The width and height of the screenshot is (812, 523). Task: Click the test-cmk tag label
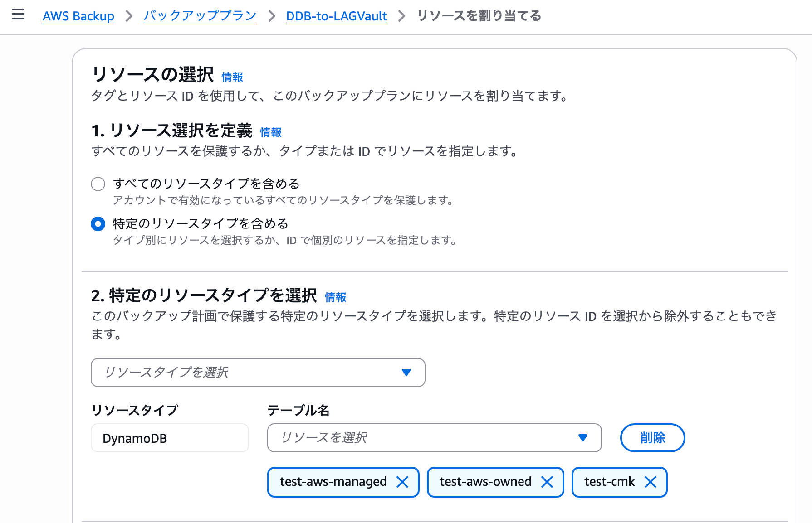pos(609,482)
